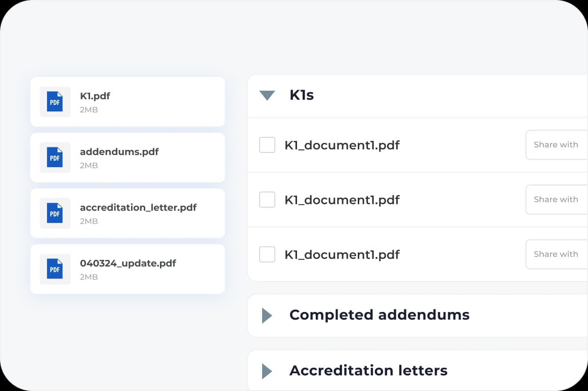This screenshot has height=391, width=588.
Task: Check the third K1_document1.pdf checkbox
Action: (267, 254)
